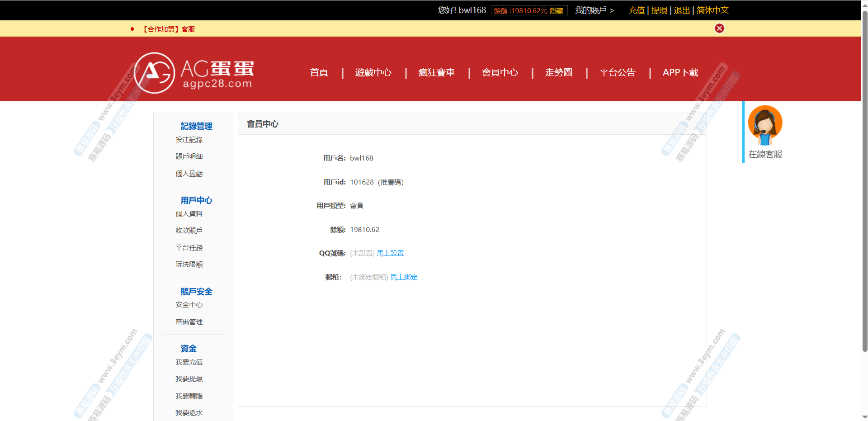This screenshot has width=868, height=421.
Task: Switch language to 简体中文
Action: pyautogui.click(x=712, y=10)
